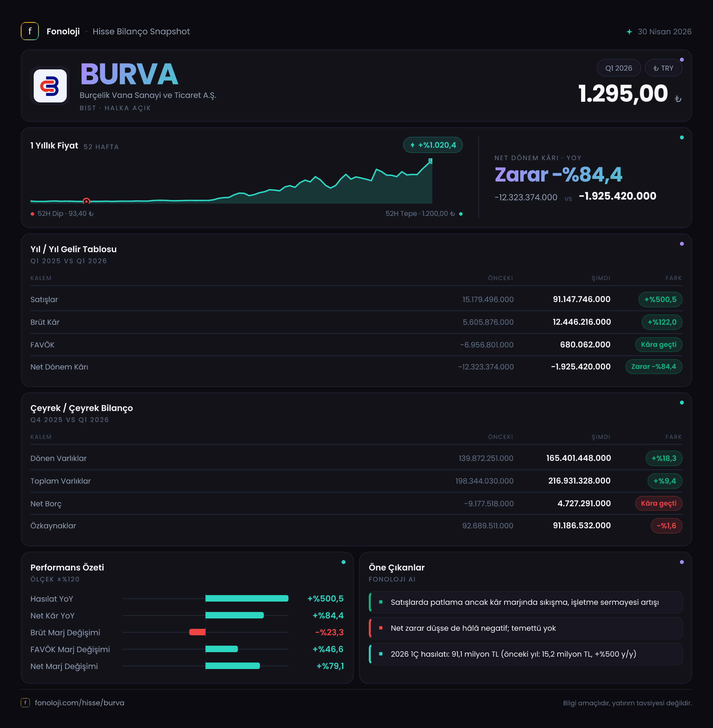Click the red Brüt Marj Değişimi bar
Viewport: 713px width, 728px height.
[x=197, y=632]
